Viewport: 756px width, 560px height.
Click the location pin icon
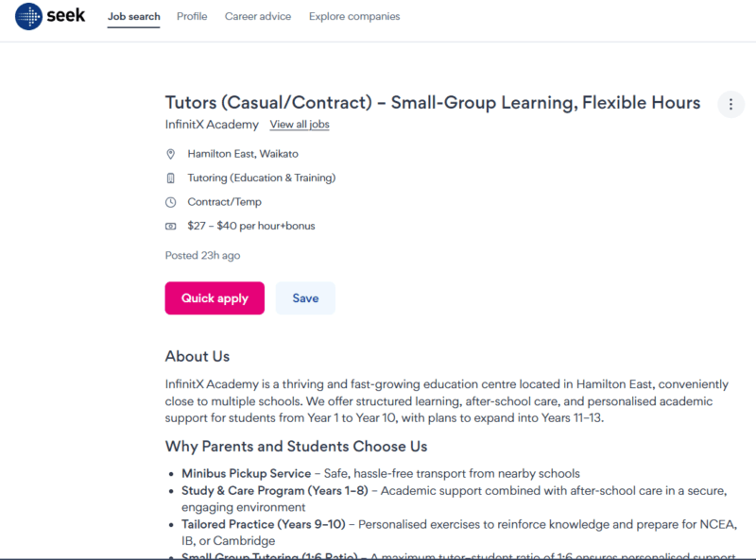pos(171,154)
